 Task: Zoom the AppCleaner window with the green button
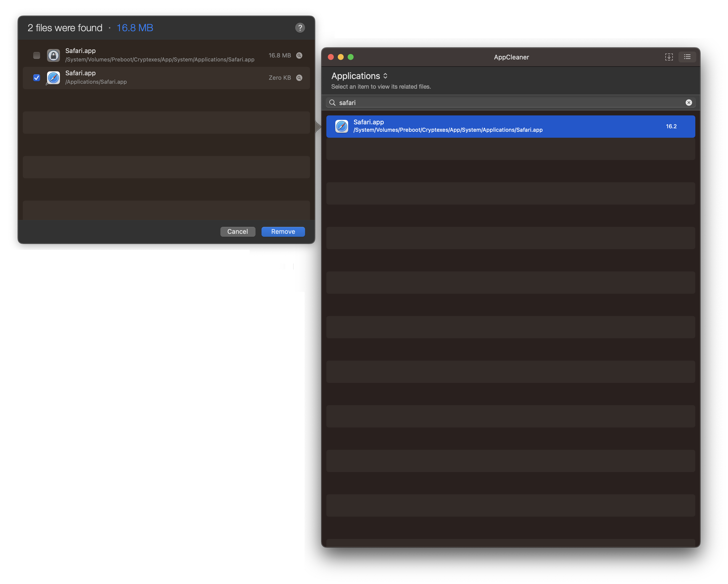(350, 57)
